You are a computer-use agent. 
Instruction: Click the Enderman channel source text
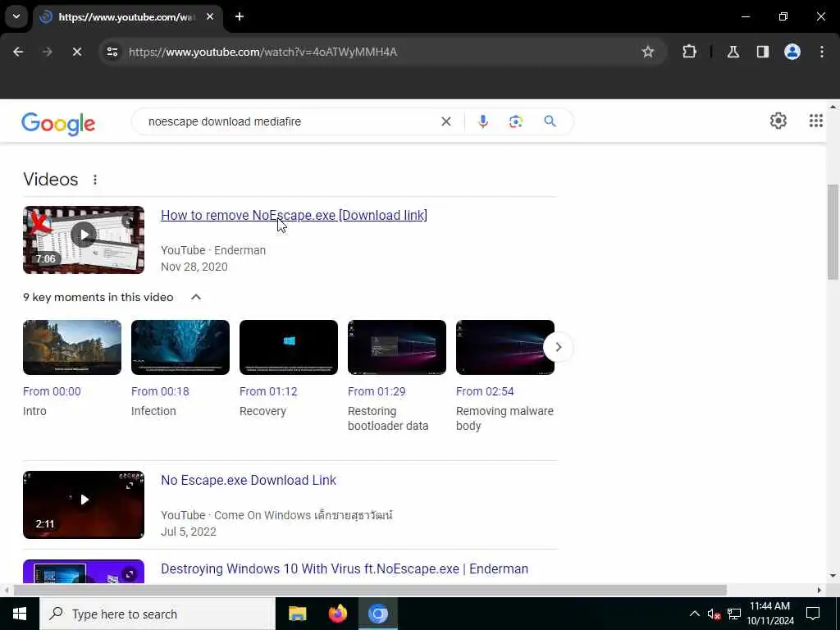[x=240, y=250]
